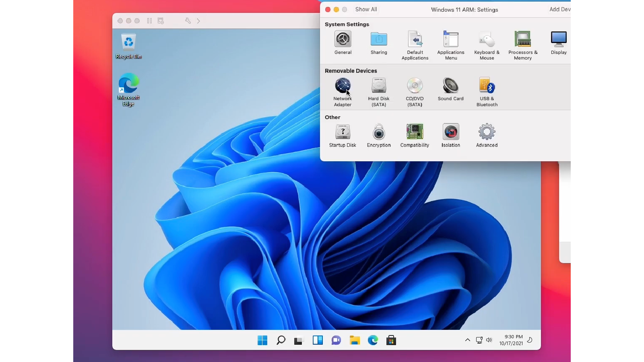Image resolution: width=644 pixels, height=362 pixels.
Task: Close the Windows 11 ARM Settings window
Action: tap(328, 10)
